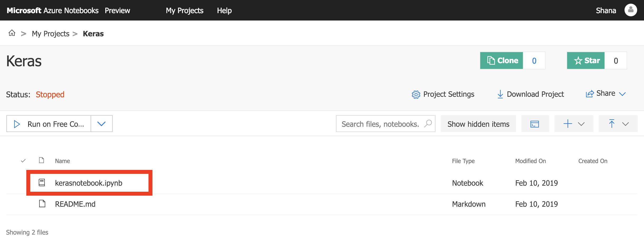Click the Notebook file type cell
The image size is (644, 243).
468,183
